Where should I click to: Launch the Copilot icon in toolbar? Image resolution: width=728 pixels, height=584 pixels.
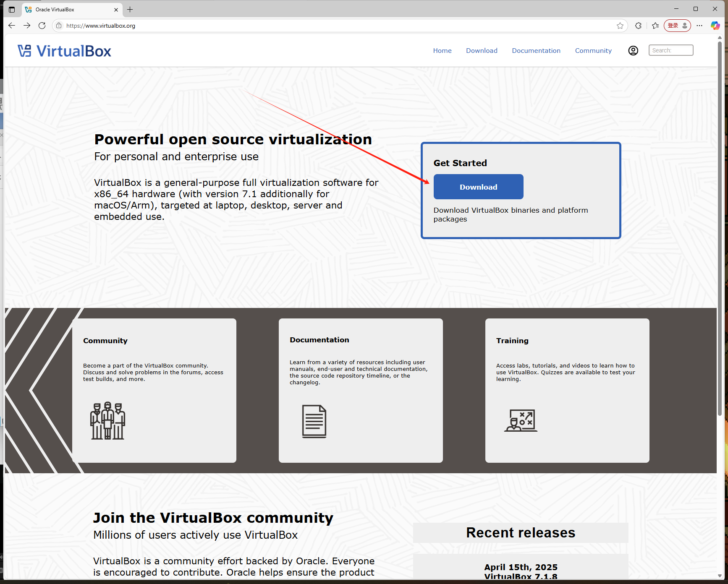point(715,26)
